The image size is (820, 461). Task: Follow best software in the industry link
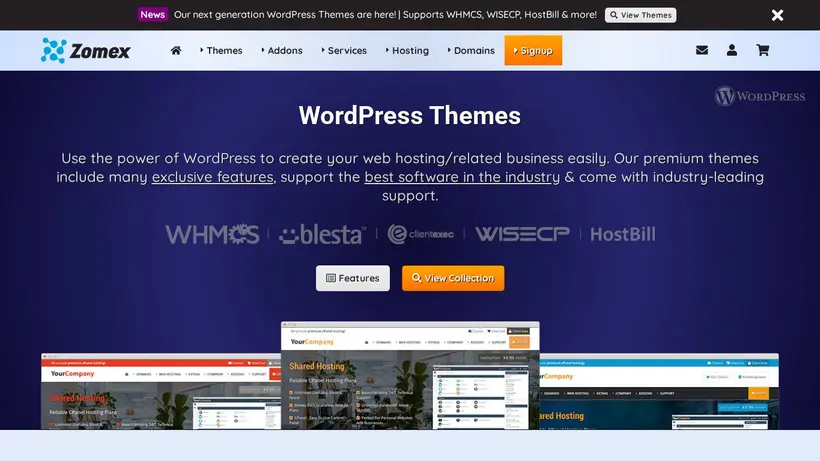pos(462,177)
